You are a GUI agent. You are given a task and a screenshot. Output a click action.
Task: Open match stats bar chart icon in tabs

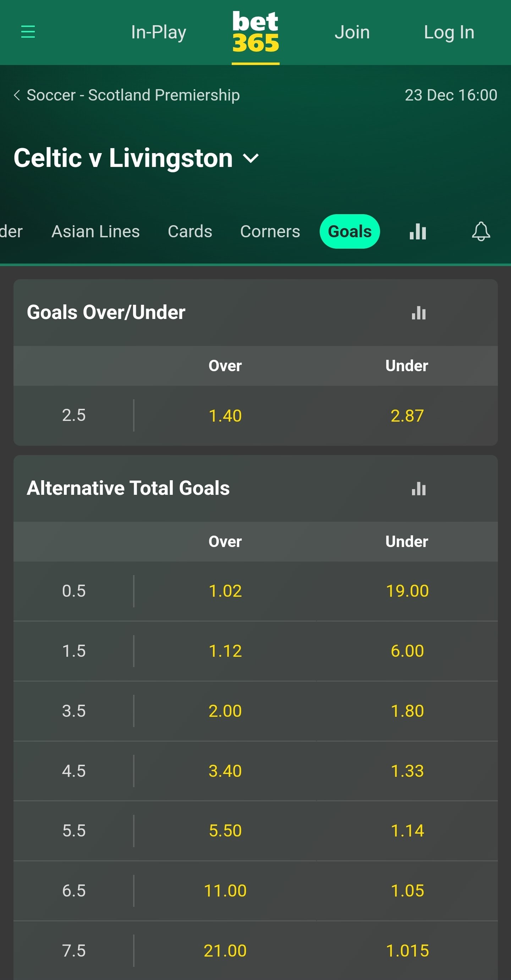coord(418,231)
